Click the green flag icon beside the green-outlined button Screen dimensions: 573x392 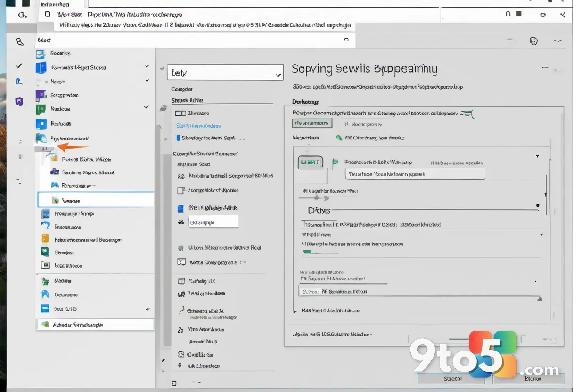pos(335,163)
